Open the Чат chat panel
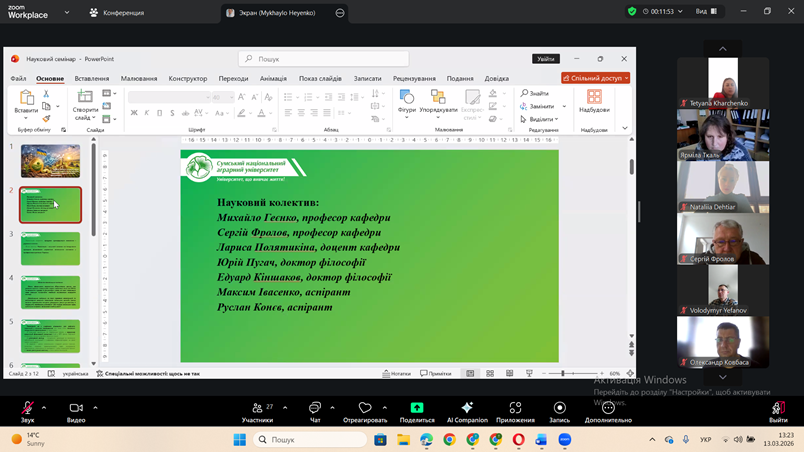The image size is (804, 452). click(314, 408)
